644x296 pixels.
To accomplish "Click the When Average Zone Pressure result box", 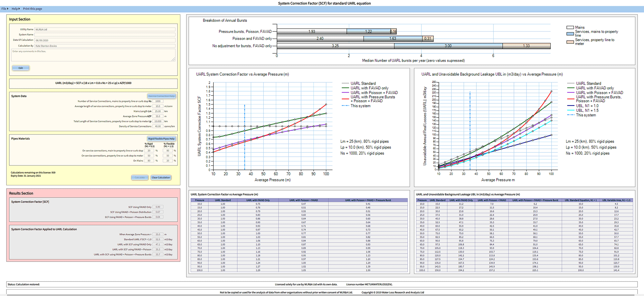I will (x=158, y=235).
